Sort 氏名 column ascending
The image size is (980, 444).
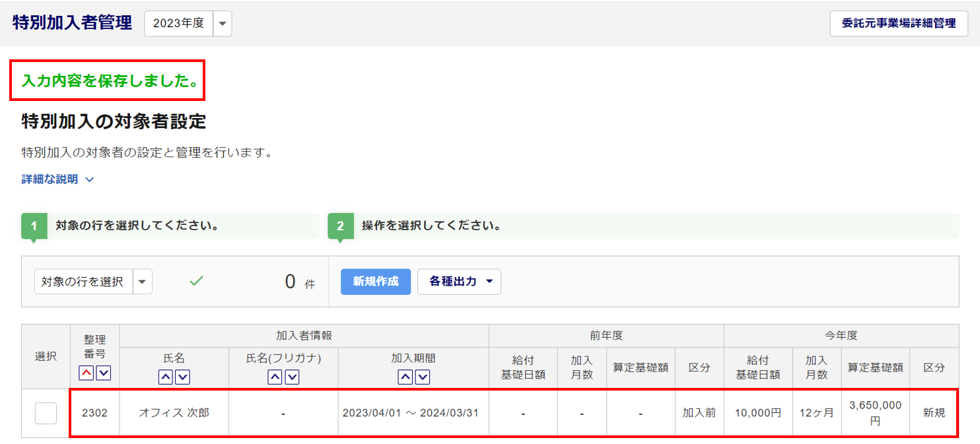pos(166,377)
